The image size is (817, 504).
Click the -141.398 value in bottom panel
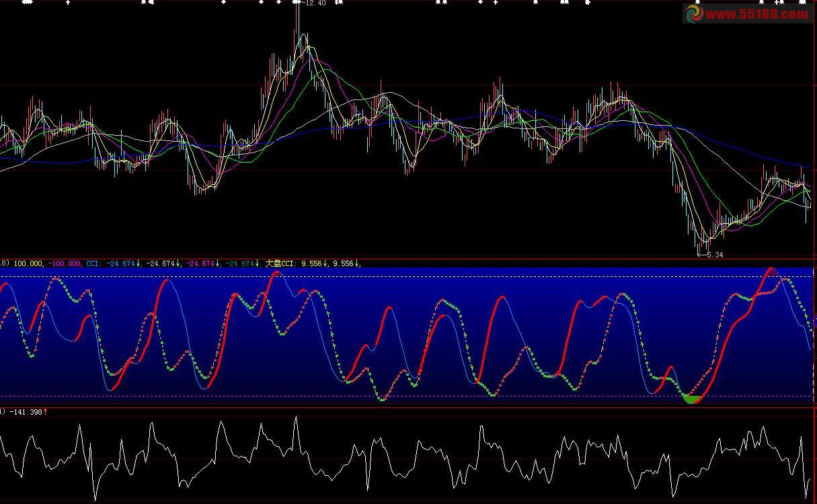point(26,411)
